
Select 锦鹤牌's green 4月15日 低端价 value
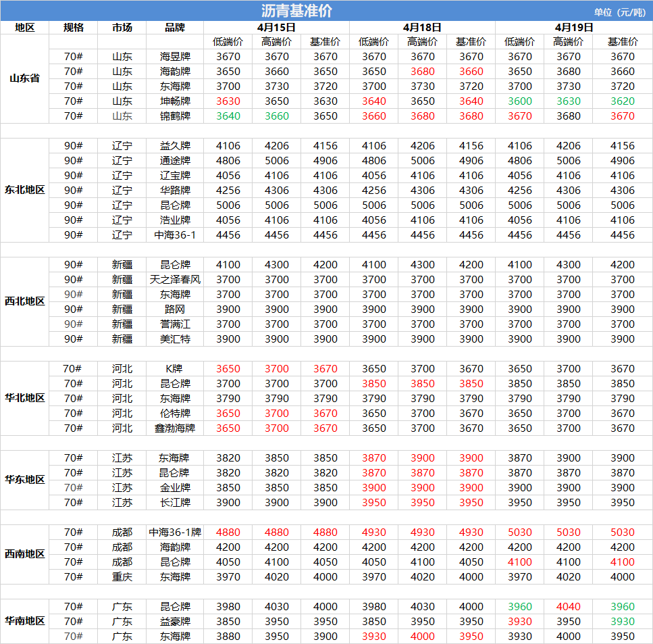(228, 116)
